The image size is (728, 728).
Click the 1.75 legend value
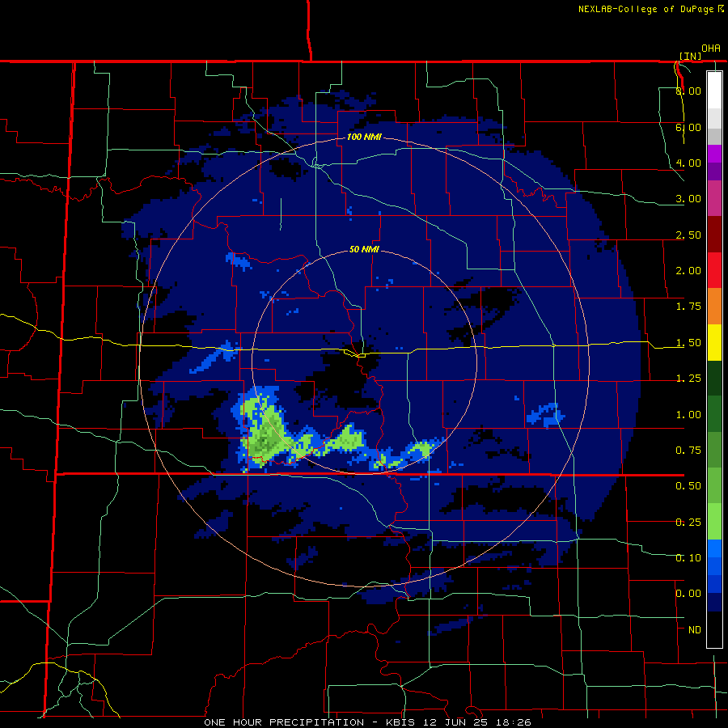(x=688, y=307)
